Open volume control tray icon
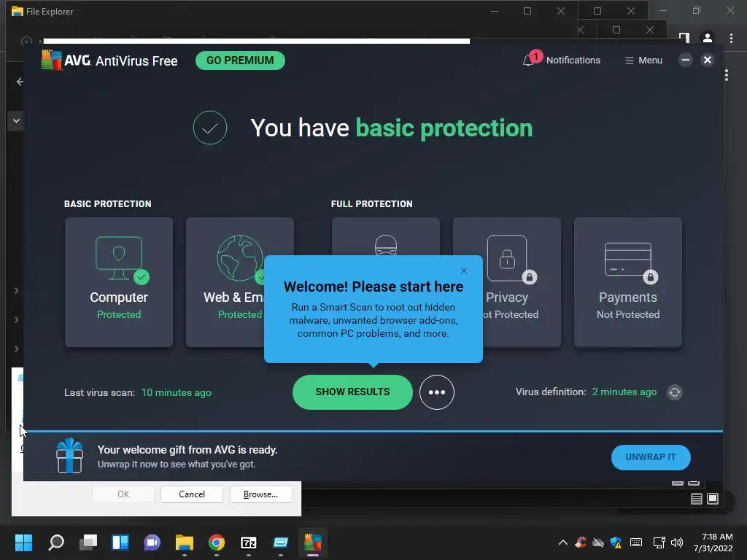The image size is (747, 560). [x=676, y=542]
